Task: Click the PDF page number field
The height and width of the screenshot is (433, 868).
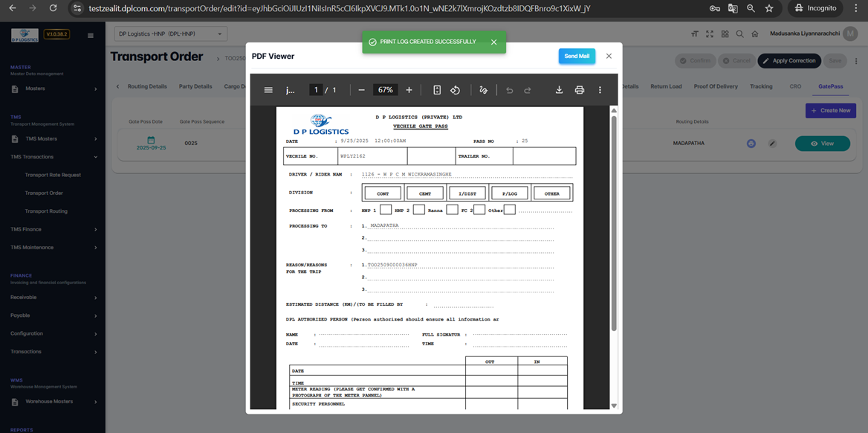Action: click(316, 90)
